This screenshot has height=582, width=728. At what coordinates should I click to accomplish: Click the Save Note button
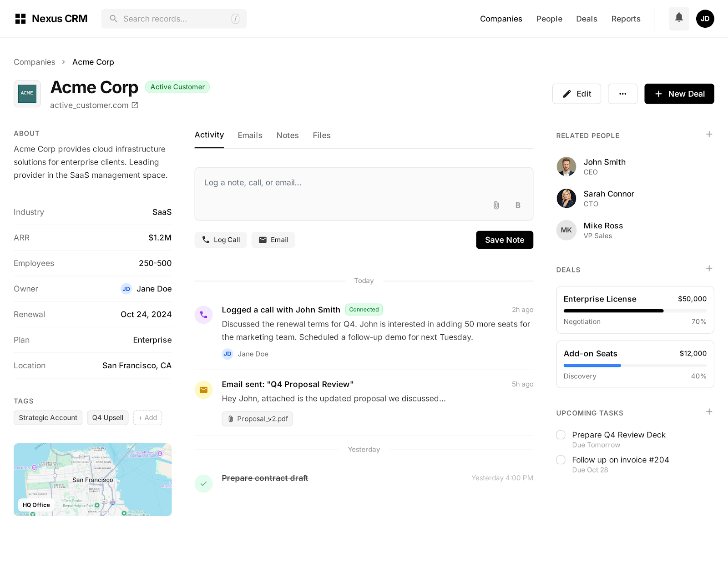pyautogui.click(x=504, y=240)
